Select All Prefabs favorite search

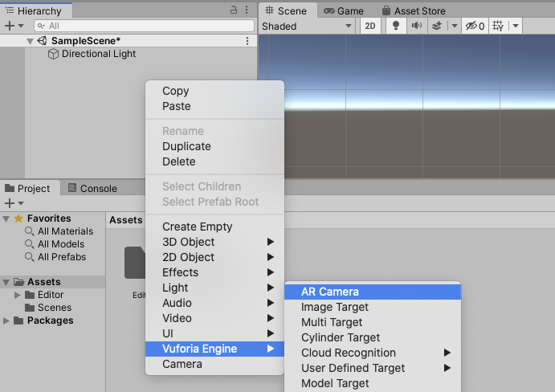[x=62, y=257]
